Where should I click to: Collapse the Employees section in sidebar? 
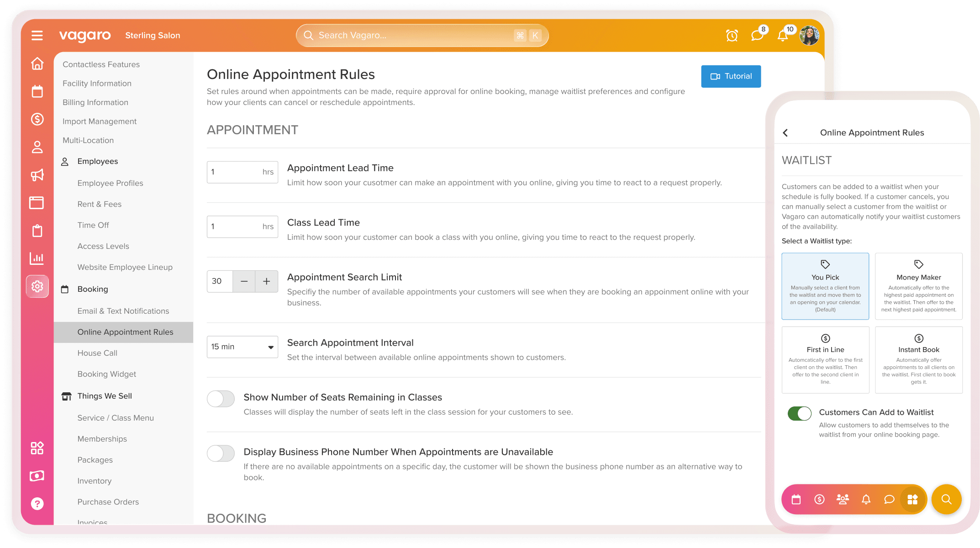[97, 161]
